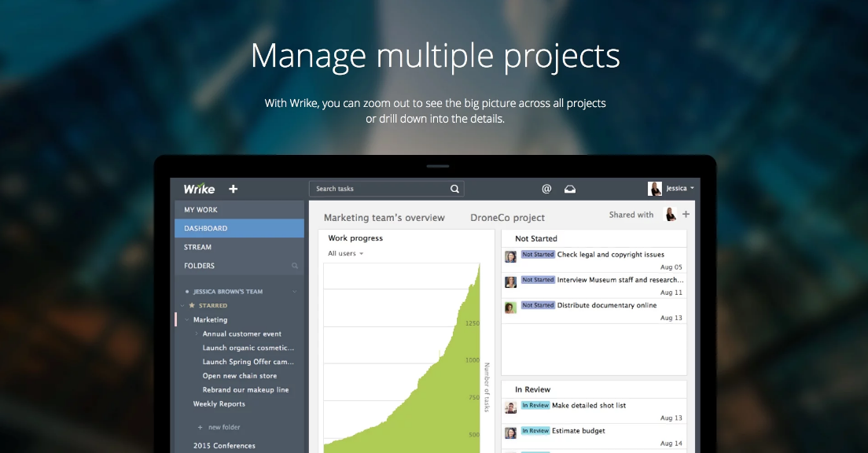
Task: Click the search magnifier icon in Search tasks
Action: pos(454,189)
